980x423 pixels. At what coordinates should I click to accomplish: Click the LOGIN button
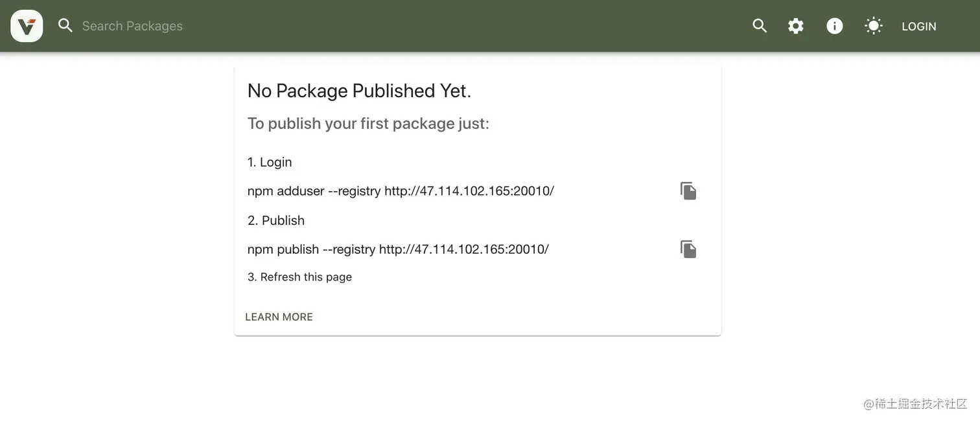pos(919,27)
